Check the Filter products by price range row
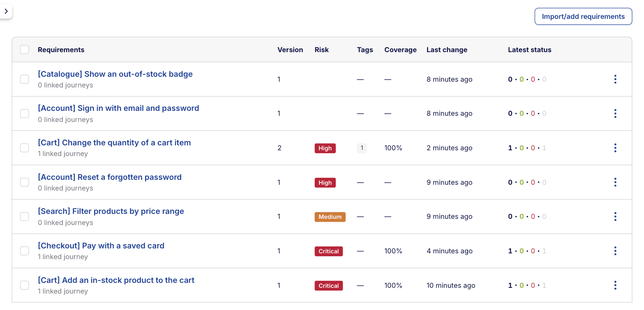The width and height of the screenshot is (644, 310). click(25, 216)
